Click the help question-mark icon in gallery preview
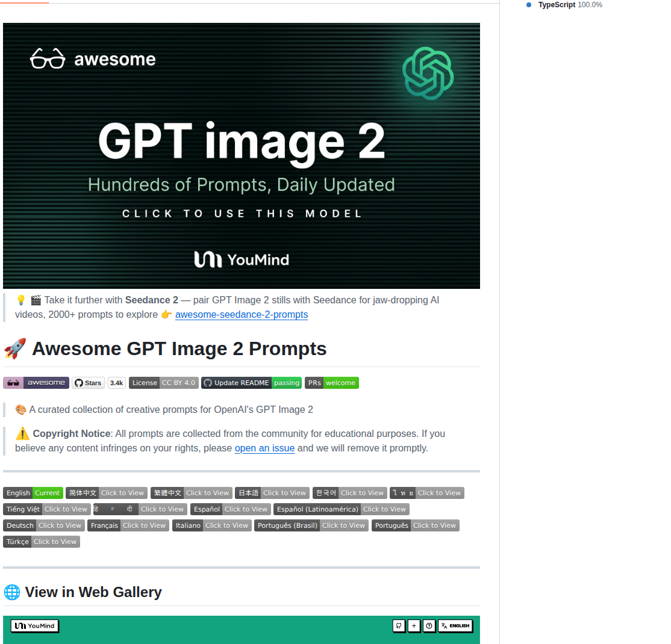 pos(429,626)
